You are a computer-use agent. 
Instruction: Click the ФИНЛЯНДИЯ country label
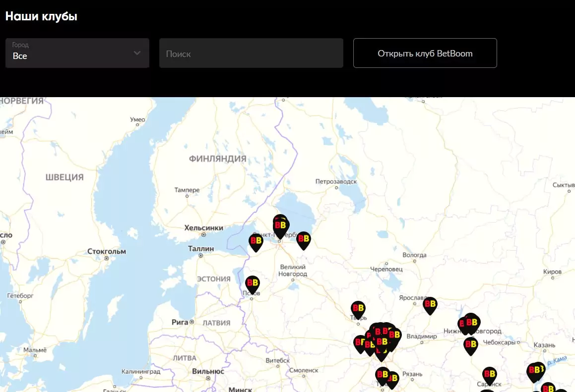click(x=217, y=159)
